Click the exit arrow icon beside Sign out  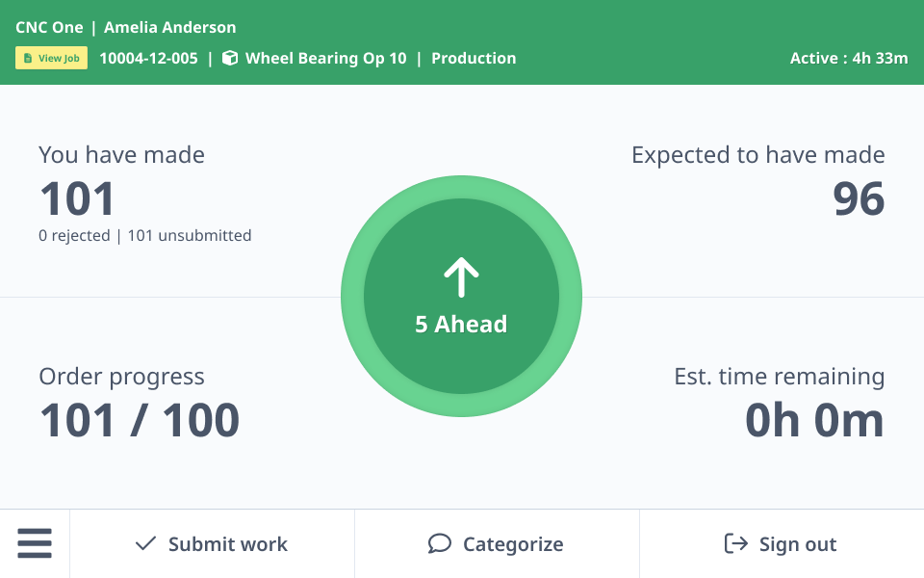point(734,543)
